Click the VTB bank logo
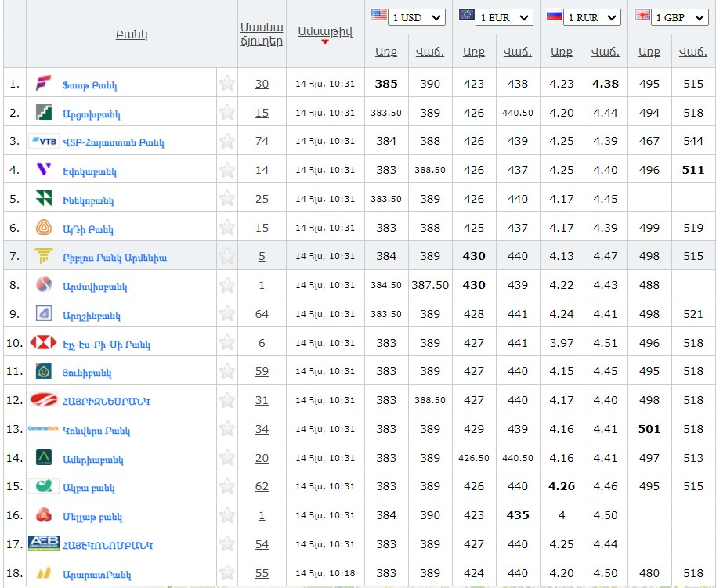Viewport: 716px width, 588px height. click(x=43, y=142)
